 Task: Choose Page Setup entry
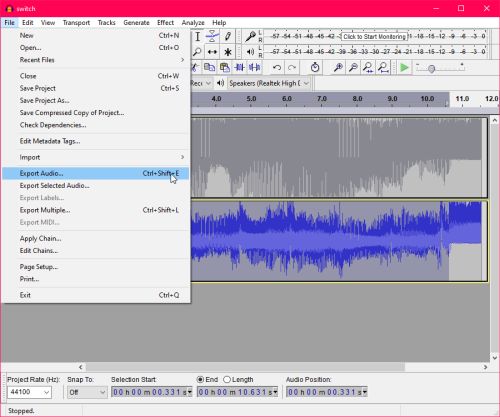(x=96, y=267)
